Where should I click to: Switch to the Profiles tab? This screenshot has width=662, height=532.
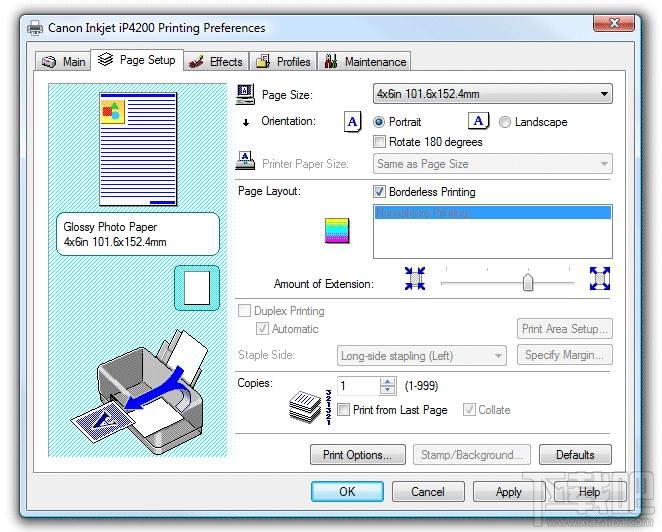coord(283,62)
